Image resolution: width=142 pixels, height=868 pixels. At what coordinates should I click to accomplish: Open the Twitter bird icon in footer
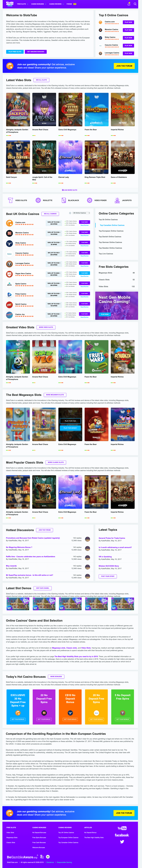pos(122,841)
